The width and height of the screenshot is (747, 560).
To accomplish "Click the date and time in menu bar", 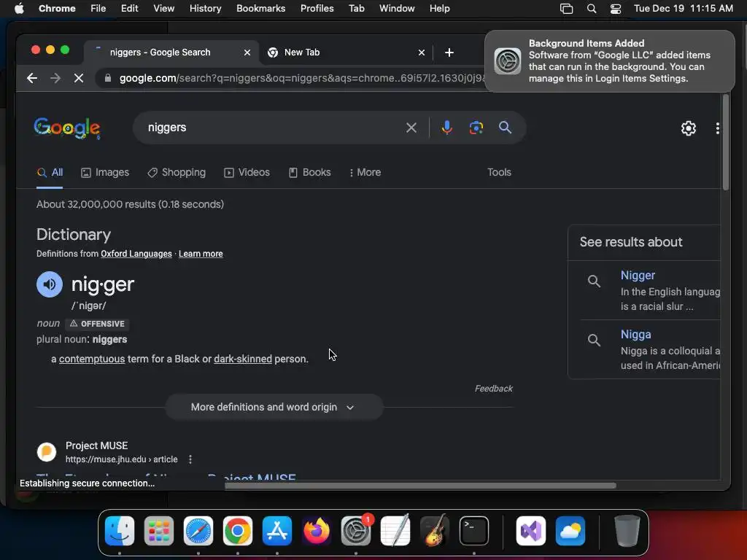I will (683, 9).
